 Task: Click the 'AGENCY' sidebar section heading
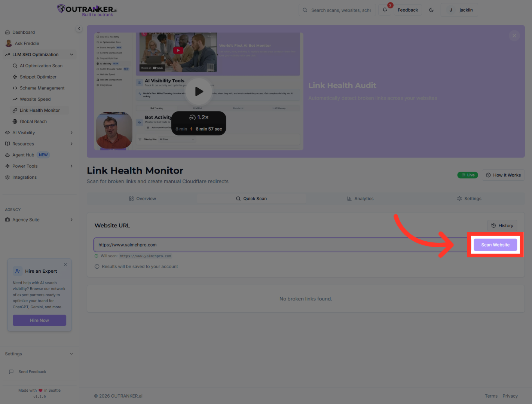(x=13, y=210)
